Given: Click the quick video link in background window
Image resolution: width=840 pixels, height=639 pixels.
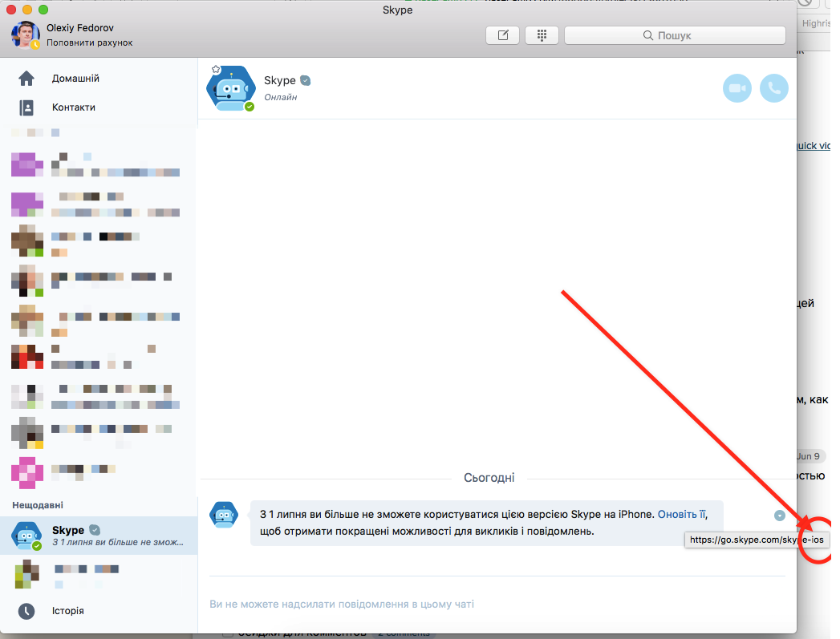Looking at the screenshot, I should click(x=814, y=146).
